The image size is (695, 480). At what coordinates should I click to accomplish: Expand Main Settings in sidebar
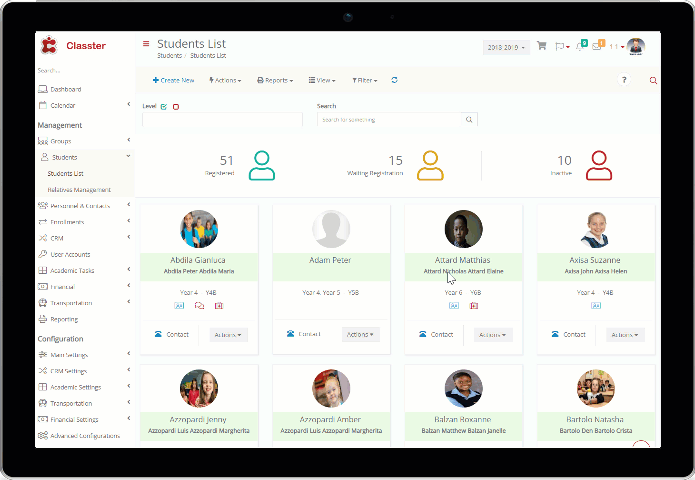85,355
